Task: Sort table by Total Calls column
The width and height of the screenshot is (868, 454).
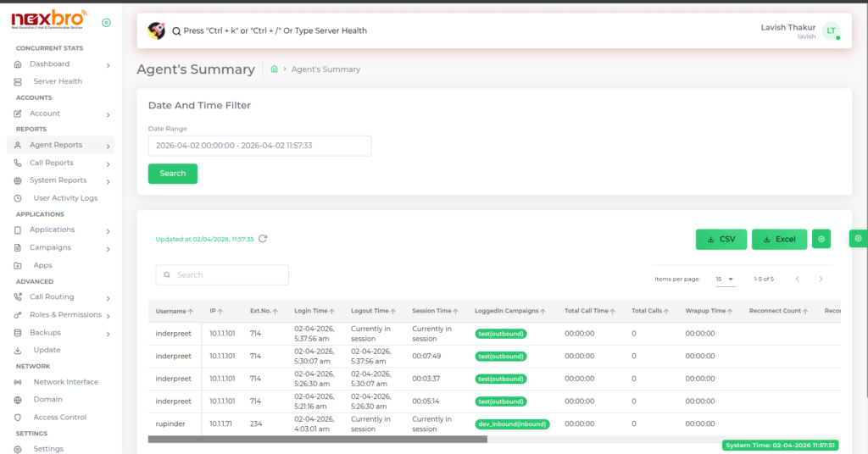Action: (x=651, y=311)
